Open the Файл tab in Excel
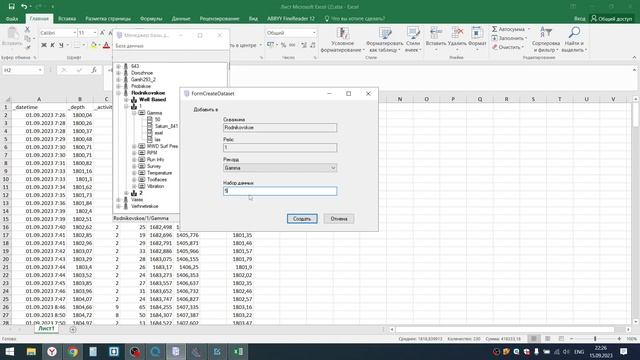Screen dimensions: 640x360 point(12,19)
